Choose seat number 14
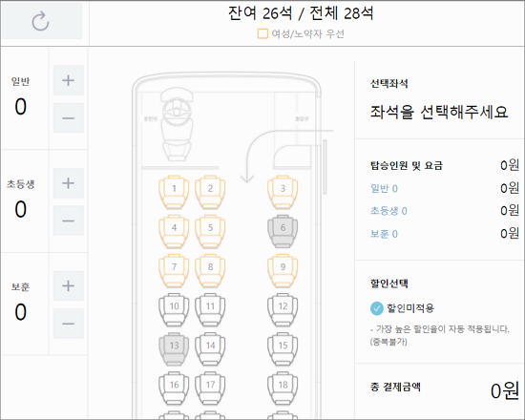Image resolution: width=525 pixels, height=420 pixels. coord(210,348)
